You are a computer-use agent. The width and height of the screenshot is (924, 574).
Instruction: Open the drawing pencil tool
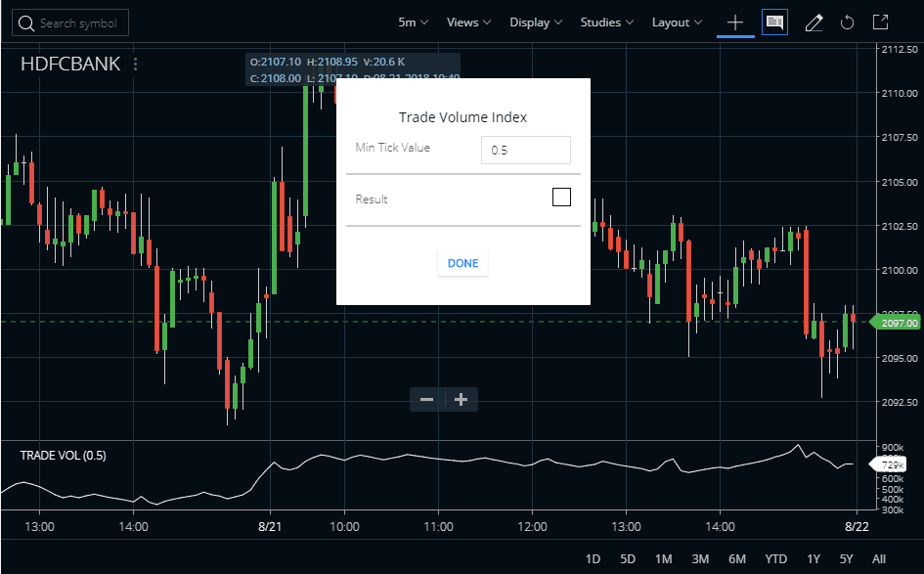pos(814,22)
